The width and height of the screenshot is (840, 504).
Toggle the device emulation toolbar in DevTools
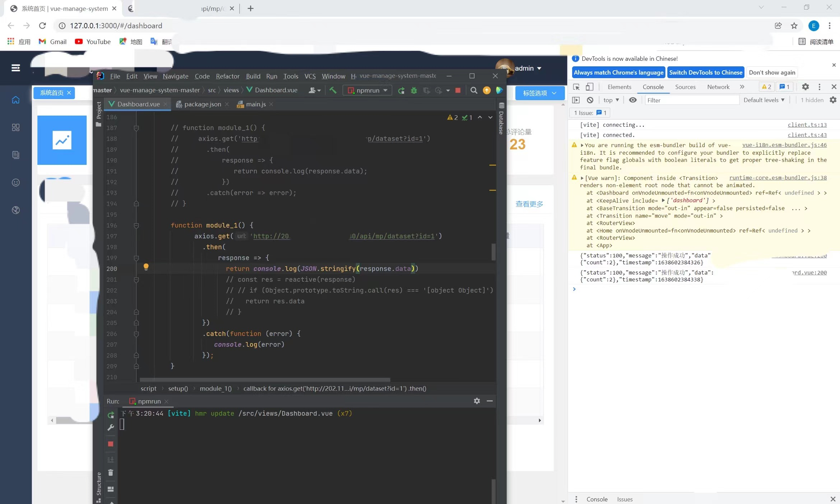589,87
